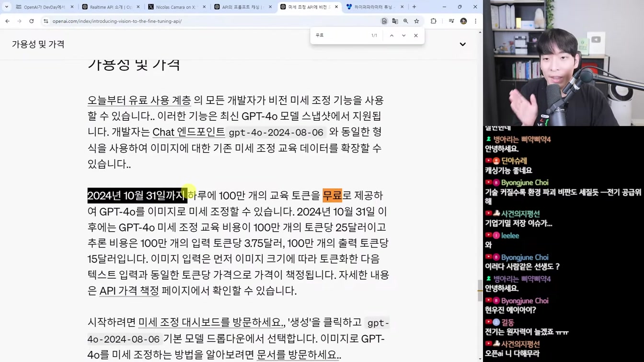Click the webcam video thumbnail
This screenshot has width=644, height=362.
click(x=563, y=63)
